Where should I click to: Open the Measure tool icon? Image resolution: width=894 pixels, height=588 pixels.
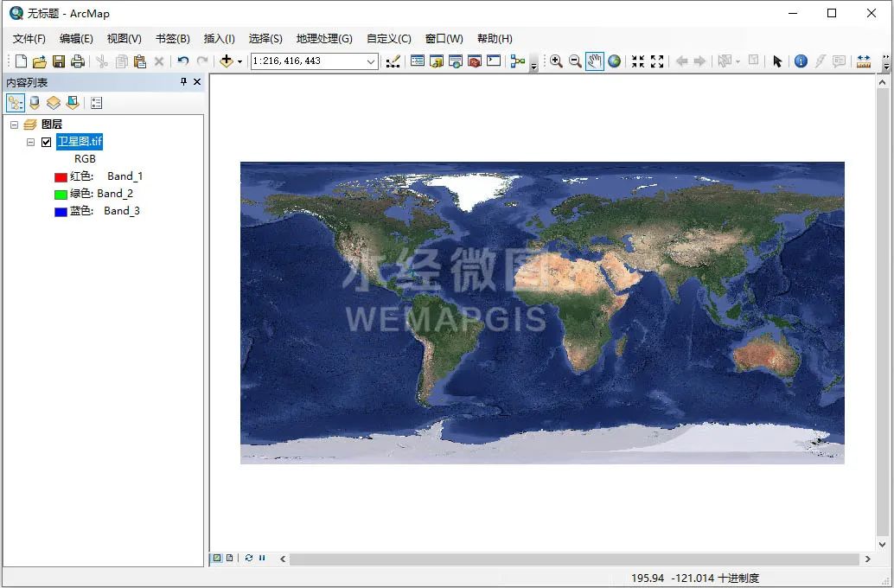tap(863, 61)
